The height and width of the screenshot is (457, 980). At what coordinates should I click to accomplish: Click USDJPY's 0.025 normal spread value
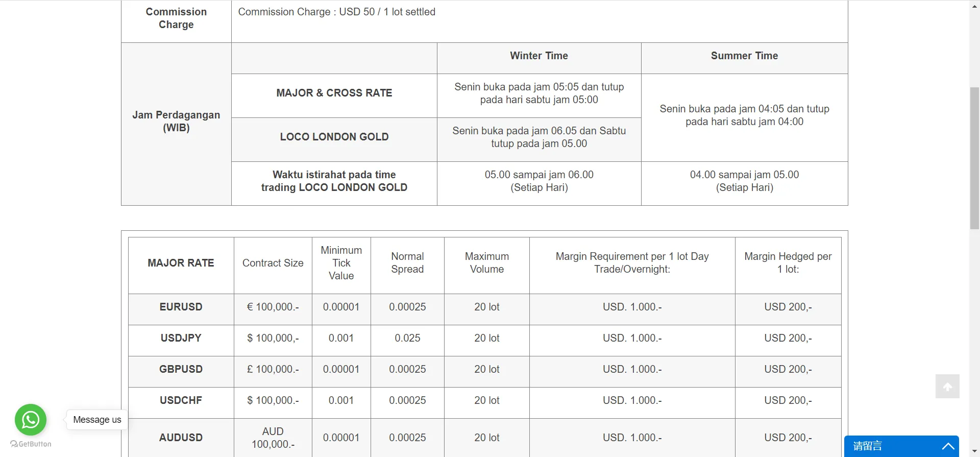[407, 338]
